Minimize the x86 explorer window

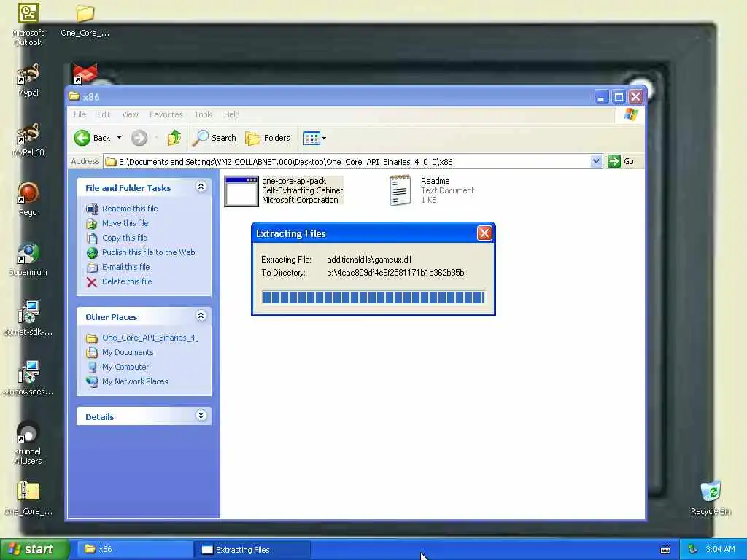[602, 97]
